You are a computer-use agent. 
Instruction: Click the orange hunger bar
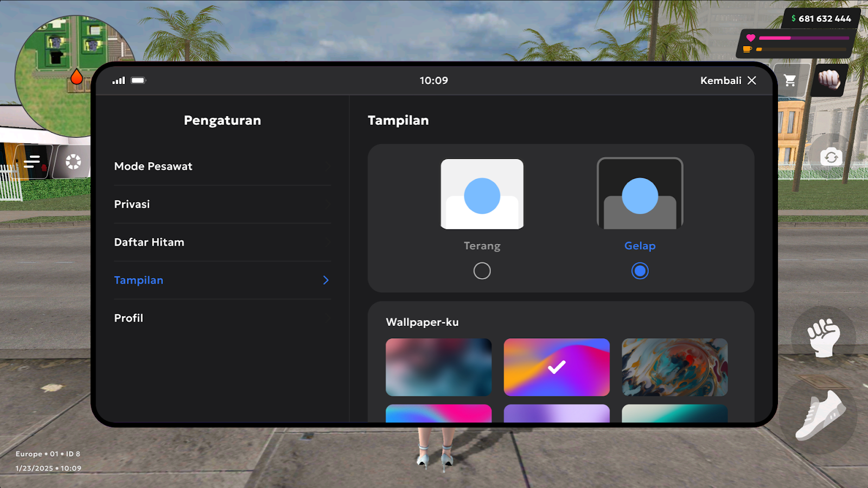(802, 49)
